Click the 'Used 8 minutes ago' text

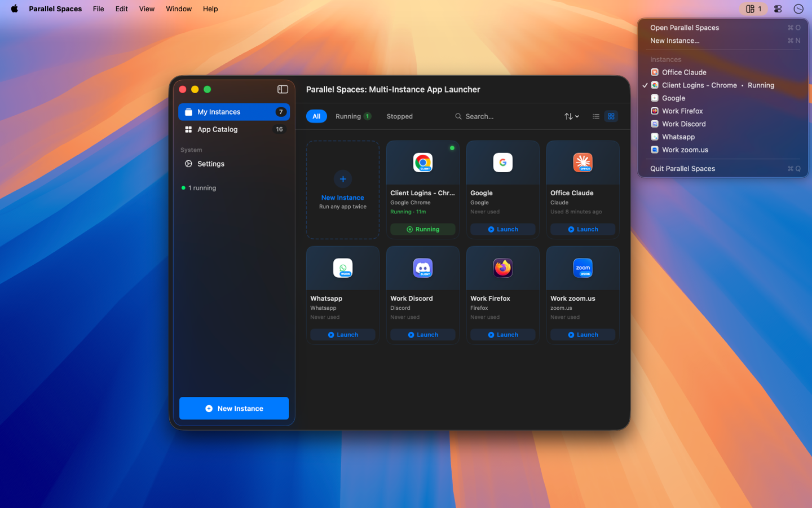pyautogui.click(x=576, y=212)
